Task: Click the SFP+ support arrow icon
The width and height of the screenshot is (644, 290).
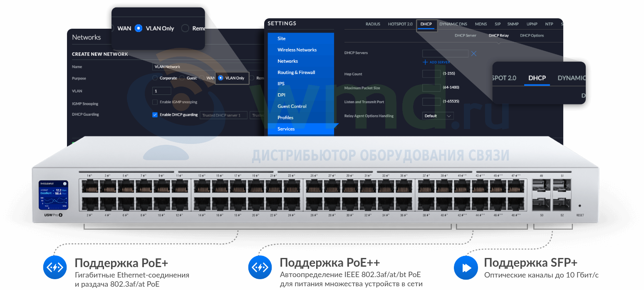Action: point(466,267)
